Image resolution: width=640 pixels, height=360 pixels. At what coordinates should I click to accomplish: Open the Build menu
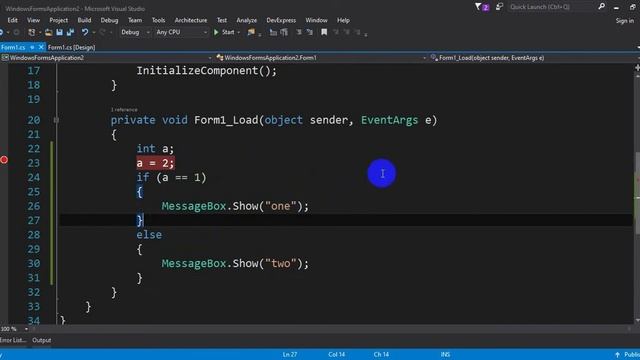coord(84,20)
